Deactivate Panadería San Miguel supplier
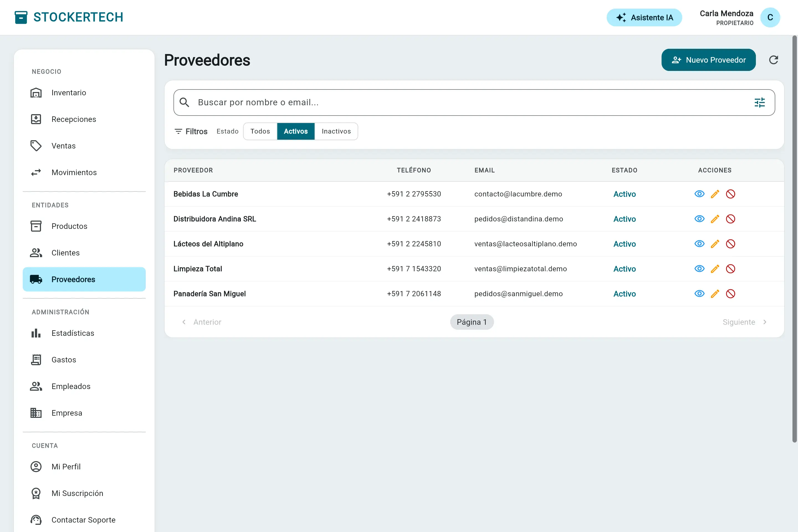 coord(730,293)
